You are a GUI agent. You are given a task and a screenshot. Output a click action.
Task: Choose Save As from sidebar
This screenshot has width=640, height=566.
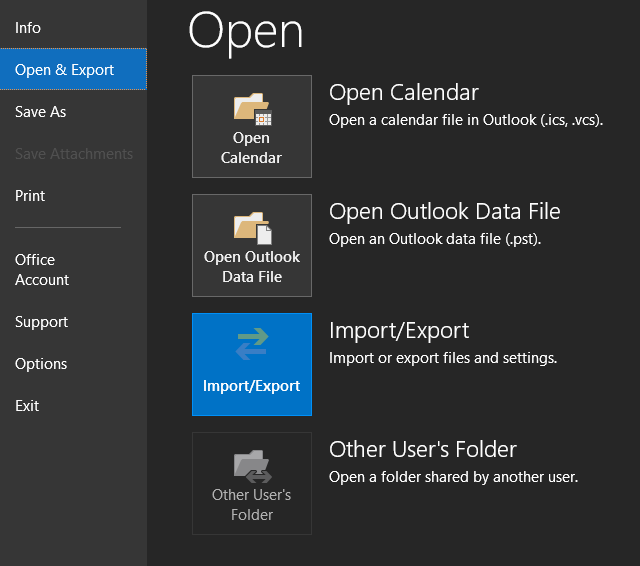coord(40,112)
